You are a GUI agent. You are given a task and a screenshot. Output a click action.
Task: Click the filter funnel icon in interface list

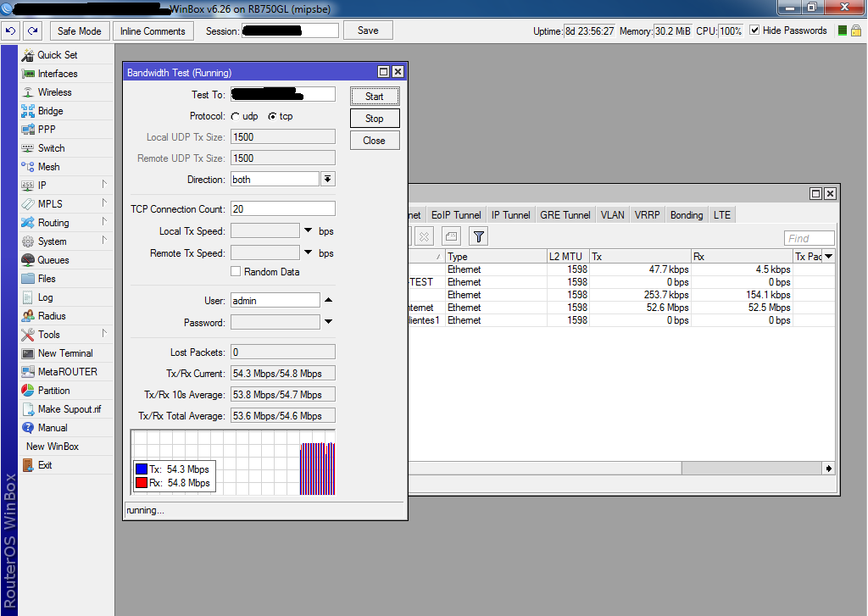[479, 237]
